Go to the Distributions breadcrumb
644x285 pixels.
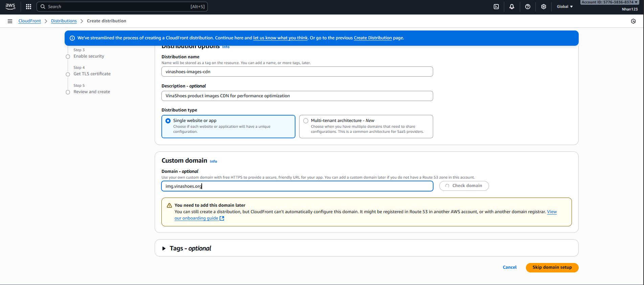point(64,21)
